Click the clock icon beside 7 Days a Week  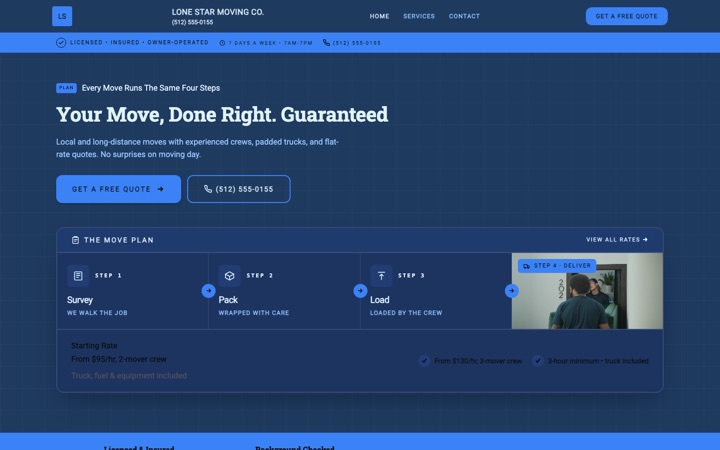[222, 43]
